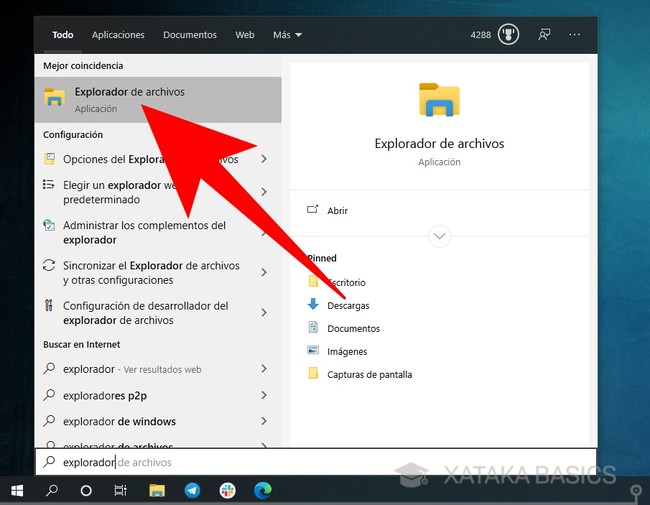Open the pinned Descargas folder

coord(347,305)
